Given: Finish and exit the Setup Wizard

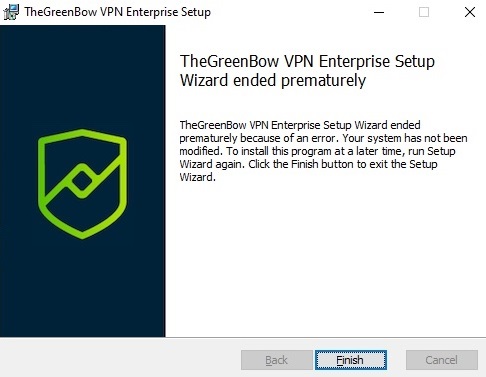Looking at the screenshot, I should point(351,360).
